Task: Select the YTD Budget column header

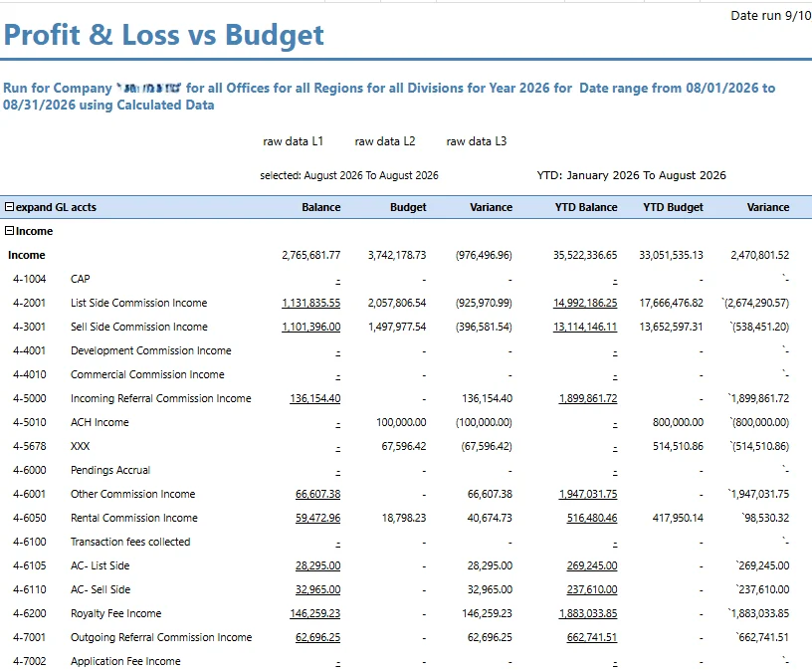Action: tap(674, 207)
